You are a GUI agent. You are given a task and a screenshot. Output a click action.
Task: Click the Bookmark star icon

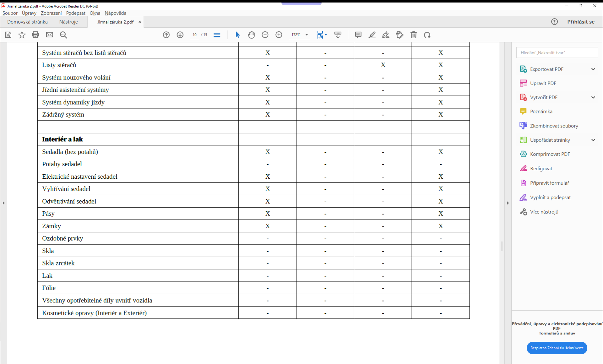pos(22,35)
